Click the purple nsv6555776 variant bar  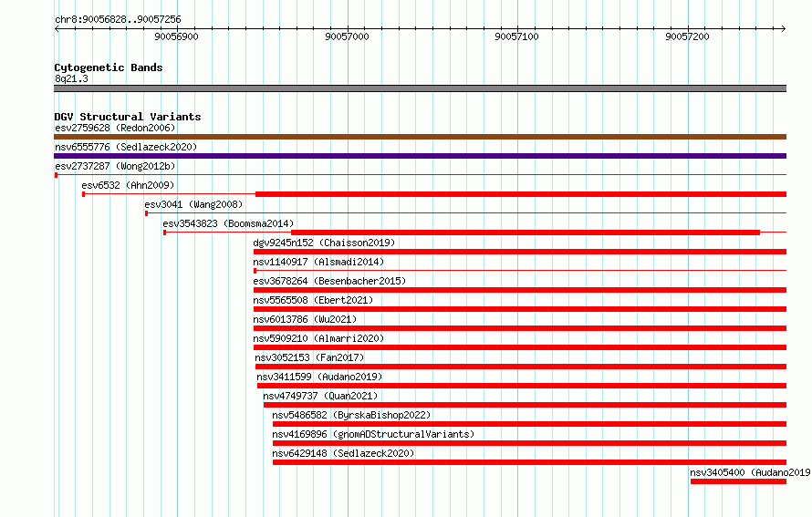420,156
